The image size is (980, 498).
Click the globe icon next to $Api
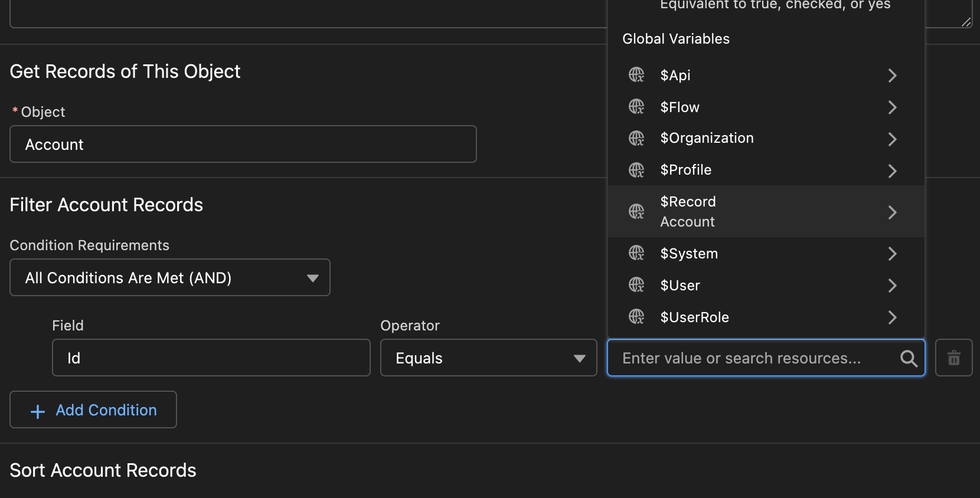pos(636,75)
